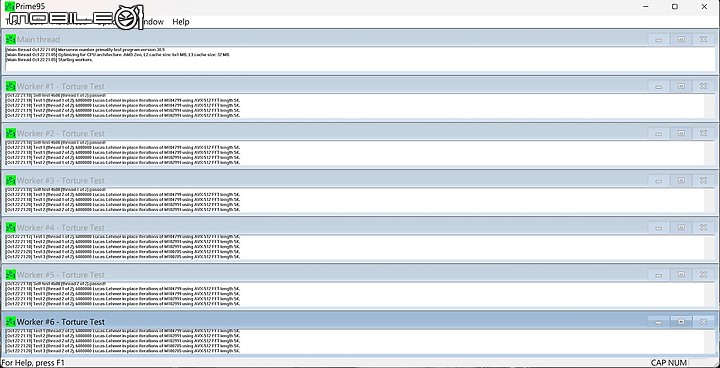Click the Worker #6 - Torture Test title
The width and height of the screenshot is (720, 368).
pos(61,322)
